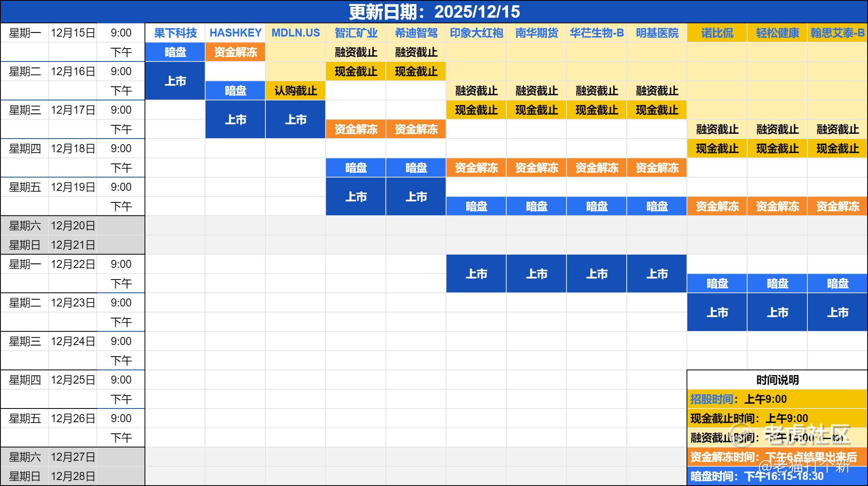Select the 暗盘 cell under 果下科技

[175, 52]
